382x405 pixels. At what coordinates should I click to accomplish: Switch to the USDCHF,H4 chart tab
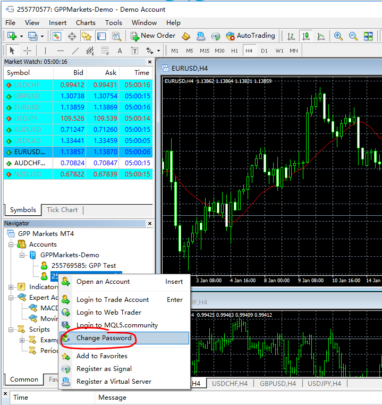230,384
